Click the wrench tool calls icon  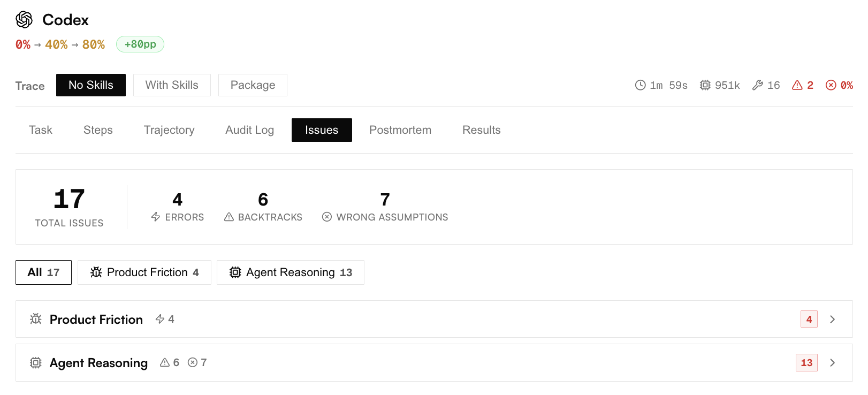click(757, 85)
